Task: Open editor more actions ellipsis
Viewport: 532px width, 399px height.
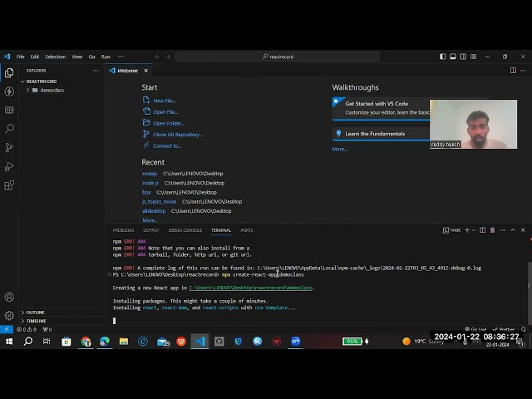Action: 523,70
